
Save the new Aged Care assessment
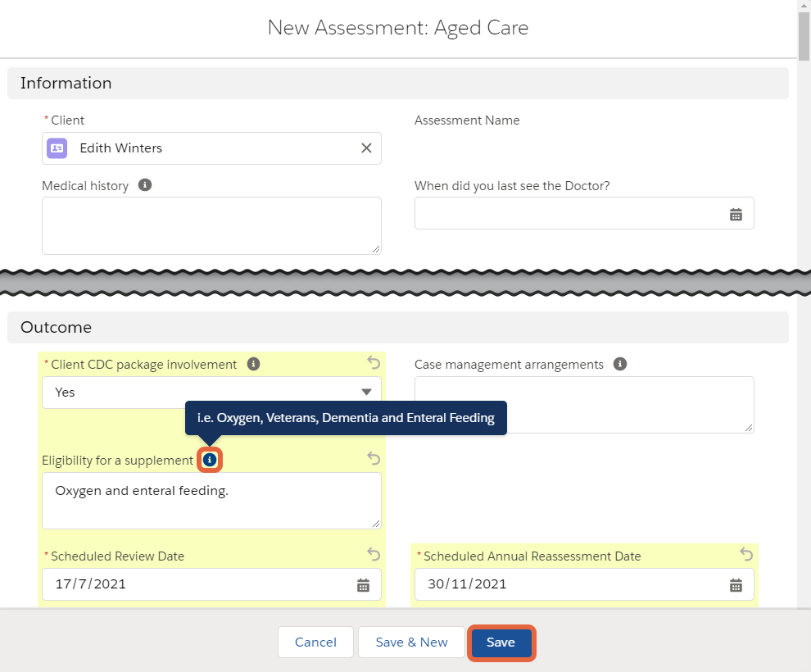(x=501, y=642)
